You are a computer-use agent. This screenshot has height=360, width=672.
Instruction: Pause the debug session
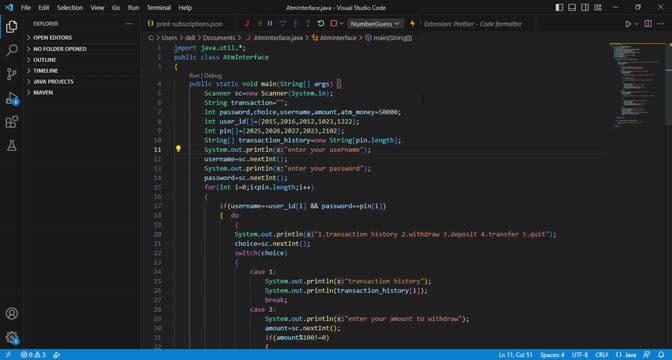(270, 24)
